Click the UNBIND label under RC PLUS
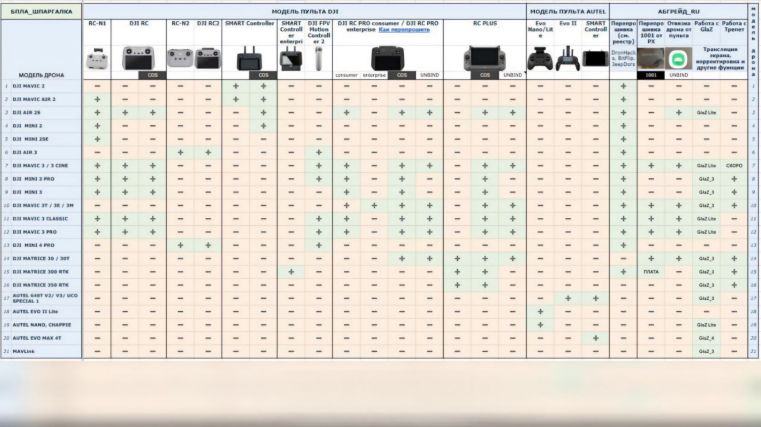 click(511, 75)
